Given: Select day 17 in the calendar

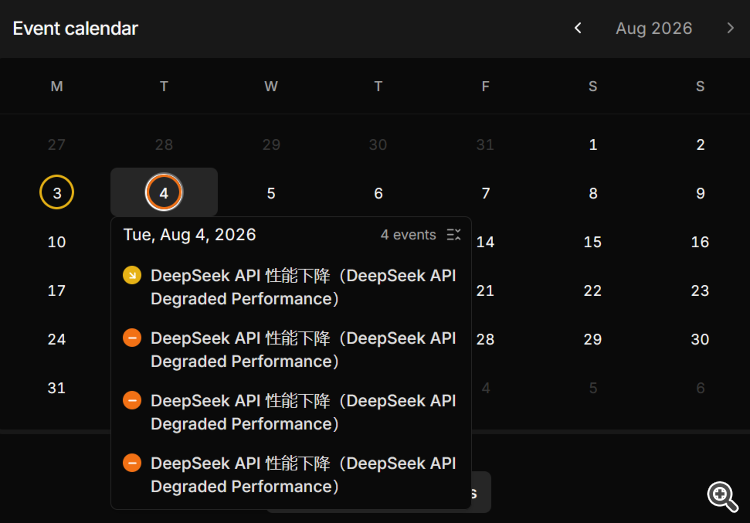Looking at the screenshot, I should click(x=56, y=290).
